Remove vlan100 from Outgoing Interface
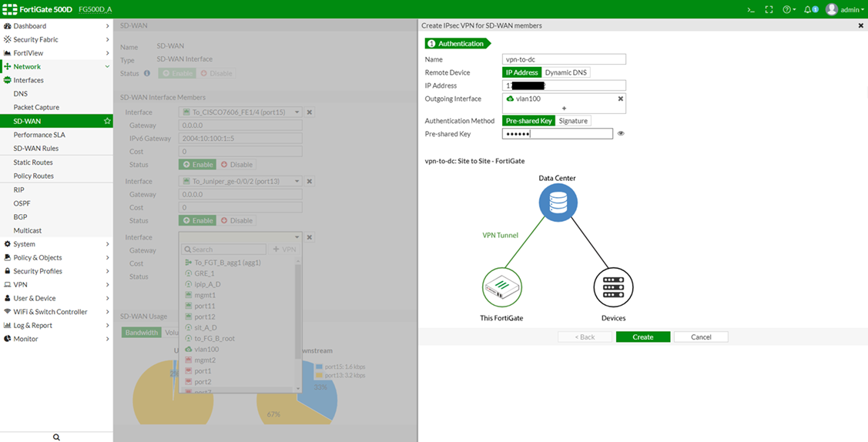 [620, 99]
